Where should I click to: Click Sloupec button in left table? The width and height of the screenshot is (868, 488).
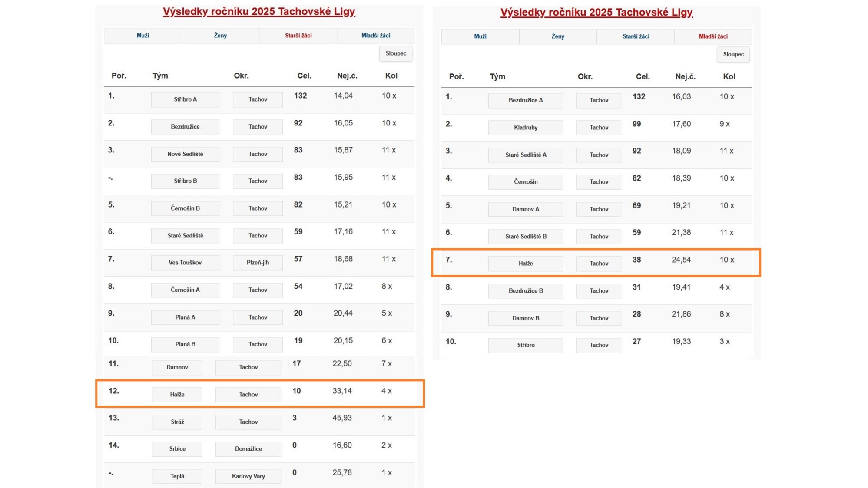(x=396, y=53)
